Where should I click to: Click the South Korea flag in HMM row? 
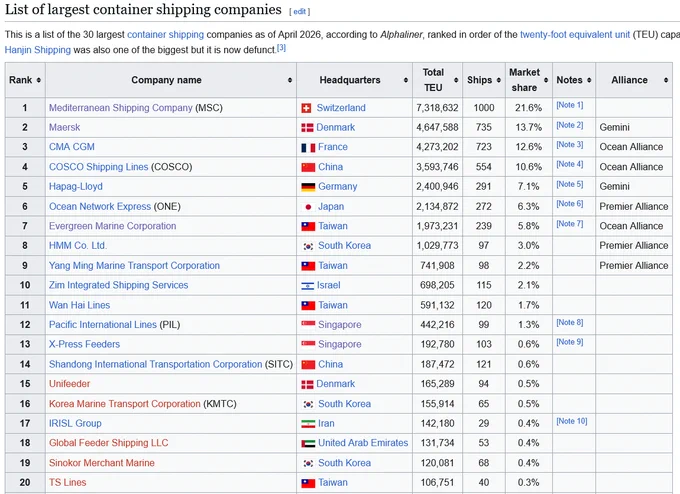point(308,246)
